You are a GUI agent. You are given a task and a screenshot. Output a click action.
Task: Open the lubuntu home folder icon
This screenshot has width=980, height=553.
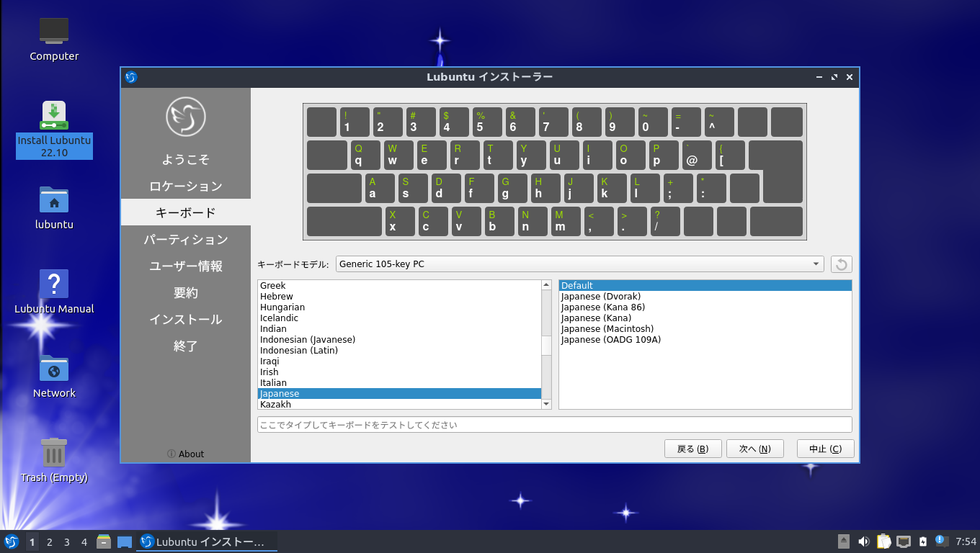click(x=54, y=207)
